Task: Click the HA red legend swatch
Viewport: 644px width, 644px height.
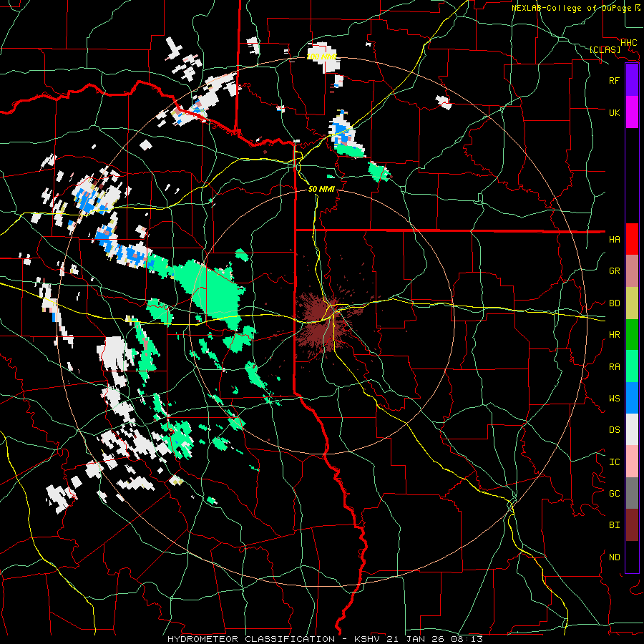Action: 632,239
